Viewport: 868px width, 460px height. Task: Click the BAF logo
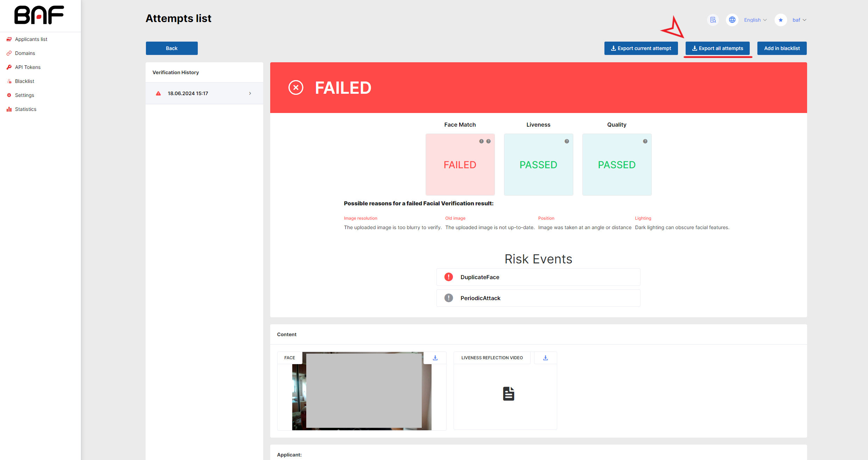[39, 15]
